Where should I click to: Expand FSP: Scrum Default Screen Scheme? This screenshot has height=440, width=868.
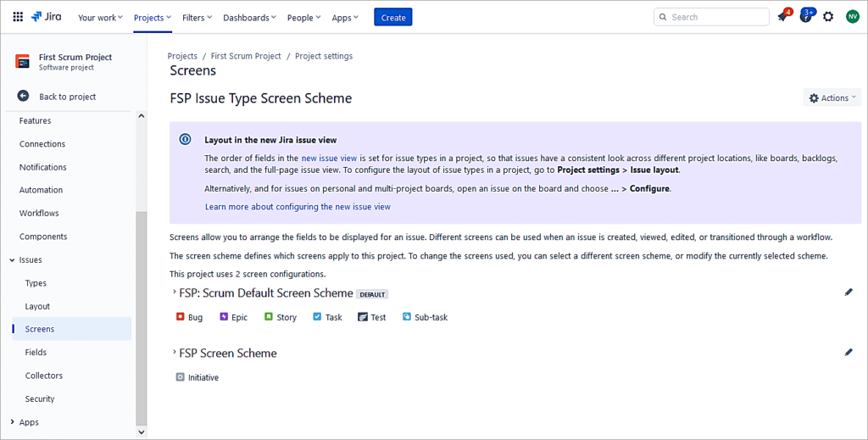(175, 292)
